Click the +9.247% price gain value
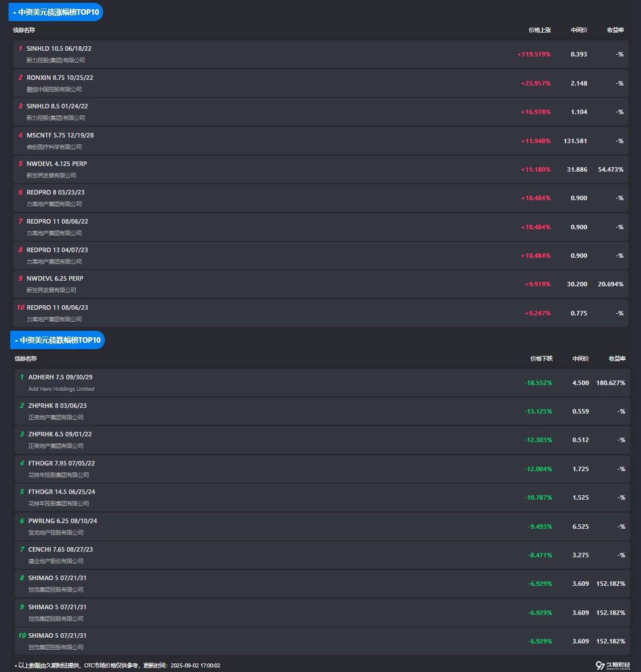 pos(538,313)
